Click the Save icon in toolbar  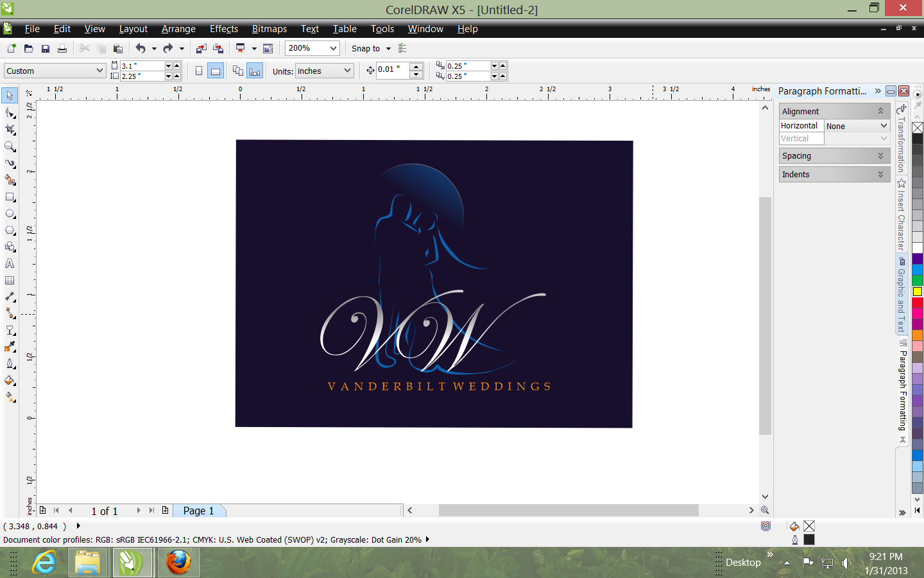point(46,49)
